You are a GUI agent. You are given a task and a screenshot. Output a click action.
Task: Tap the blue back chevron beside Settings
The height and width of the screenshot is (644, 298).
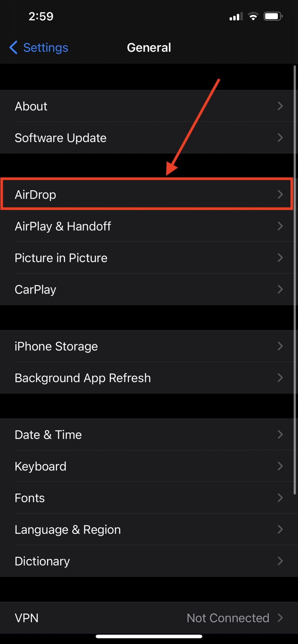pyautogui.click(x=14, y=47)
